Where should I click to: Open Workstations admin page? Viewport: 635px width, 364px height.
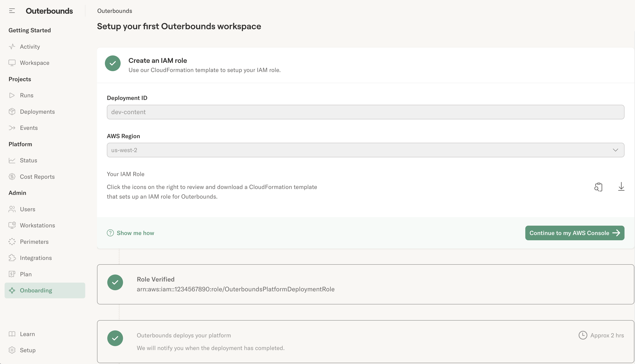pos(45,225)
